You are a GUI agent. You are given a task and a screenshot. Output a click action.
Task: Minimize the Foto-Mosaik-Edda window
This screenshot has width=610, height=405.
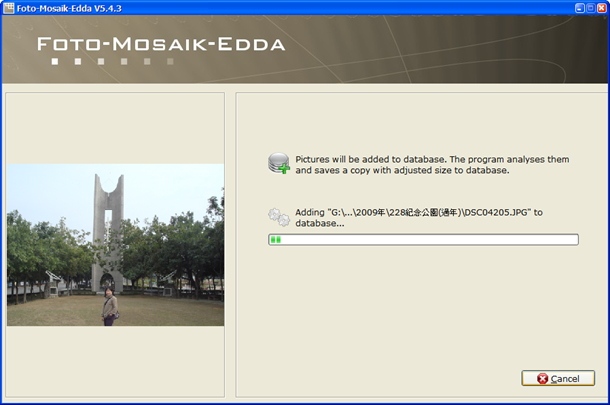[x=580, y=8]
